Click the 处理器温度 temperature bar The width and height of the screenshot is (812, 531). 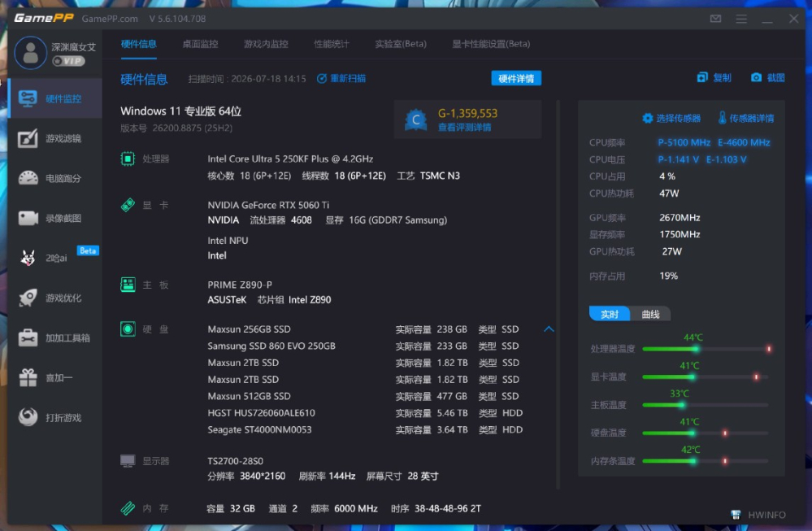706,349
